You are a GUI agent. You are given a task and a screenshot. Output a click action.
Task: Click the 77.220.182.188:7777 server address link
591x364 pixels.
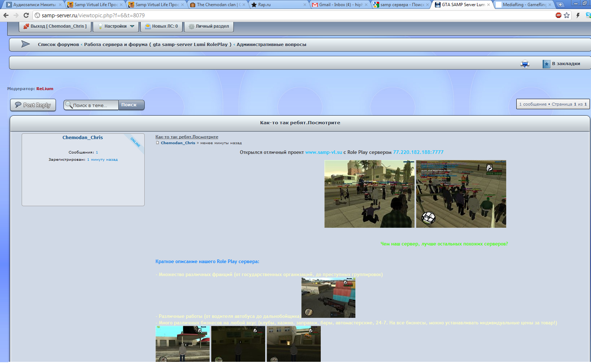tap(418, 152)
